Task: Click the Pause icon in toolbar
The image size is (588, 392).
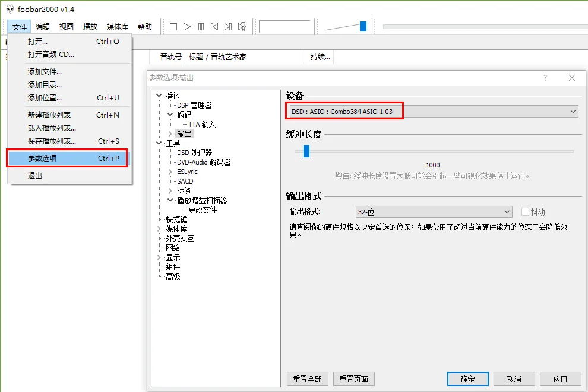Action: 201,27
